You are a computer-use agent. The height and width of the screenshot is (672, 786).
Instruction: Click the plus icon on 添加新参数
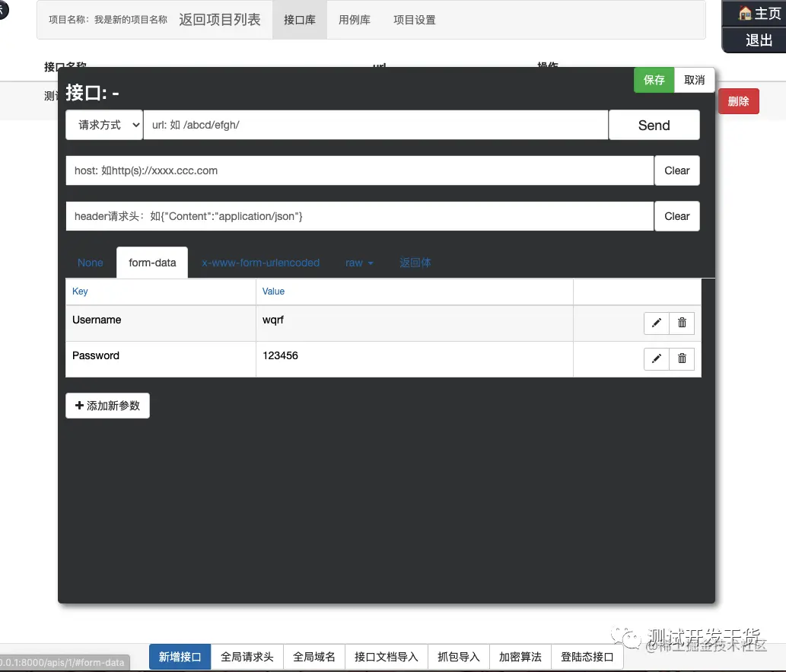(79, 406)
